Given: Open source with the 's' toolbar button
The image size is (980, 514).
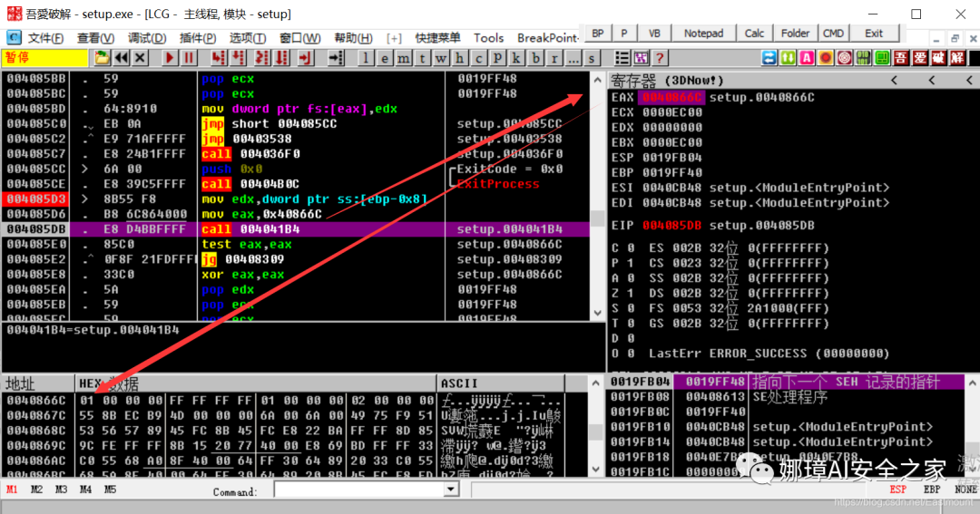Looking at the screenshot, I should point(592,58).
